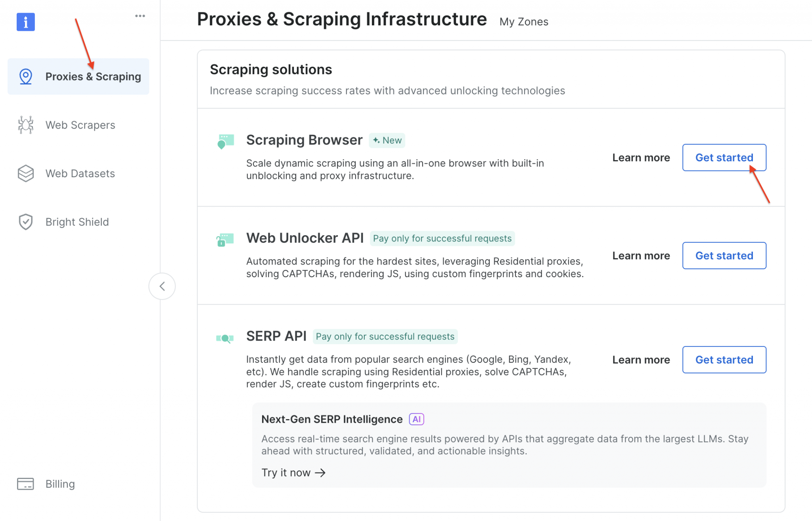Switch to the My Zones tab
The width and height of the screenshot is (812, 521).
point(523,21)
